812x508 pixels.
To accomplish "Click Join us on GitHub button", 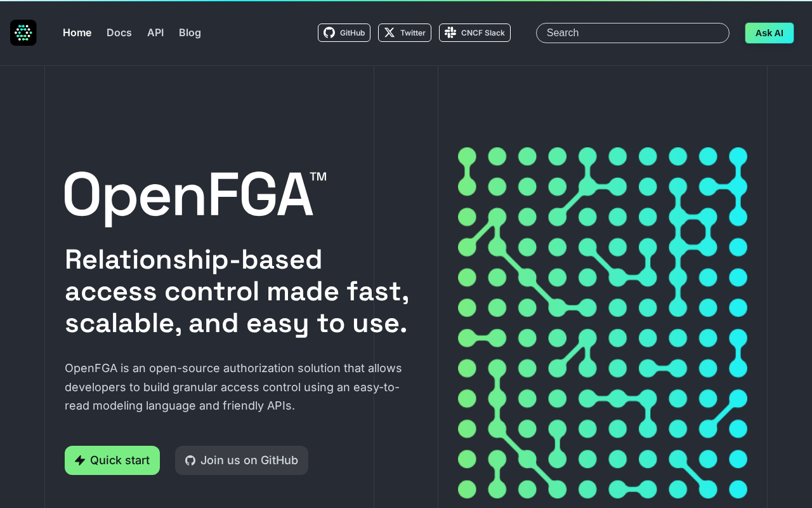I will coord(242,460).
